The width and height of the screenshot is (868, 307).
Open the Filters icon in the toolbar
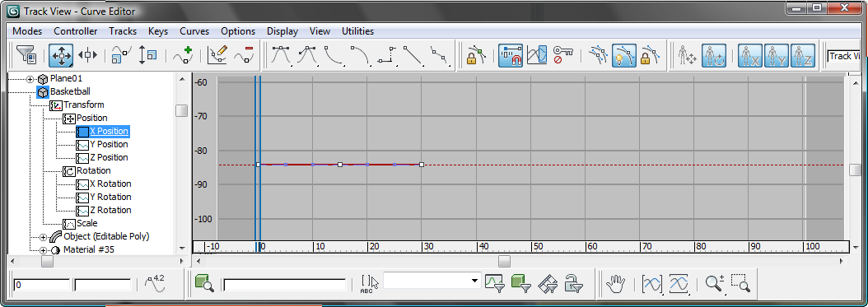[26, 55]
